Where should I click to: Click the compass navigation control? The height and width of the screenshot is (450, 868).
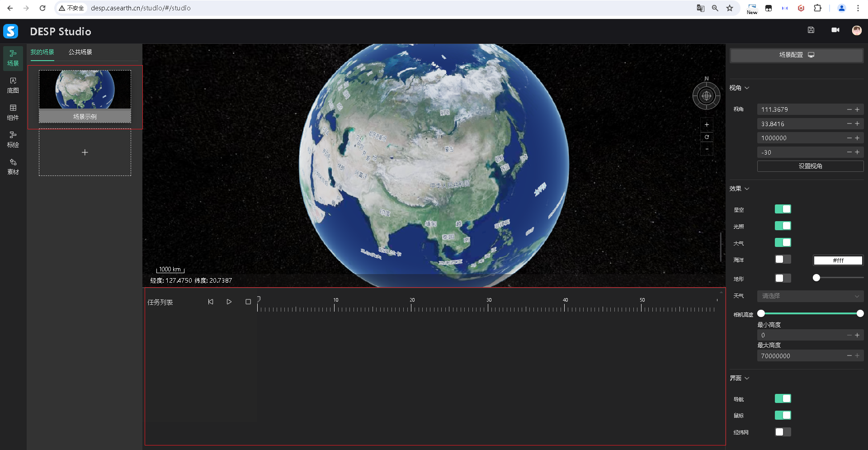(706, 96)
